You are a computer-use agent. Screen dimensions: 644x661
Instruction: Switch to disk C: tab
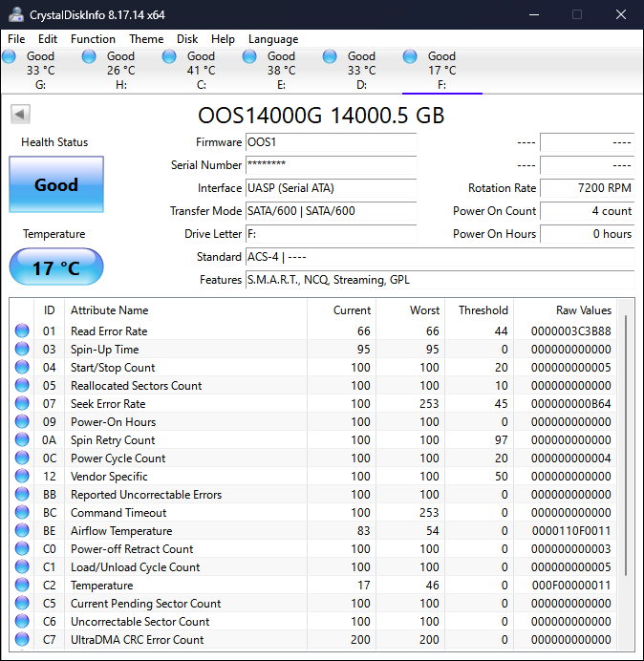coord(202,70)
